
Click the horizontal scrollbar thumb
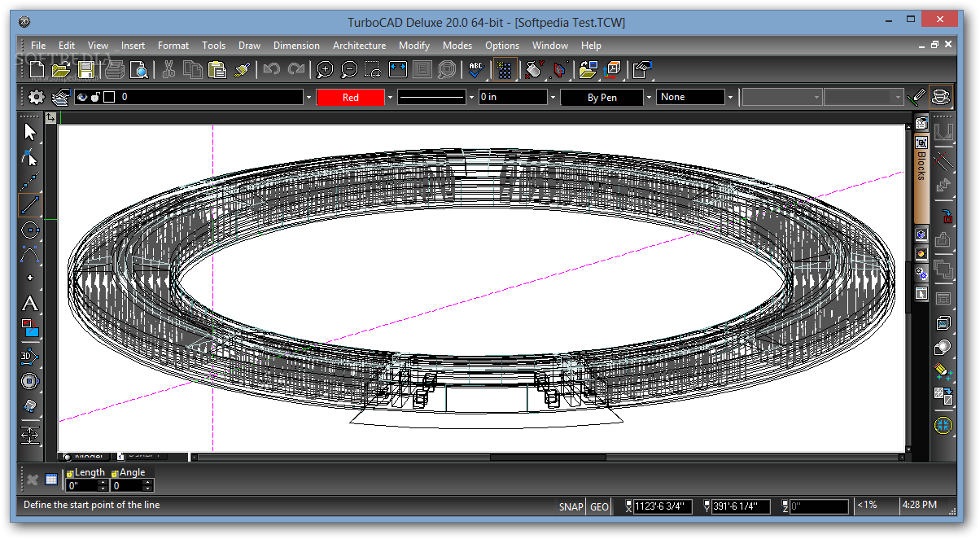[x=548, y=457]
